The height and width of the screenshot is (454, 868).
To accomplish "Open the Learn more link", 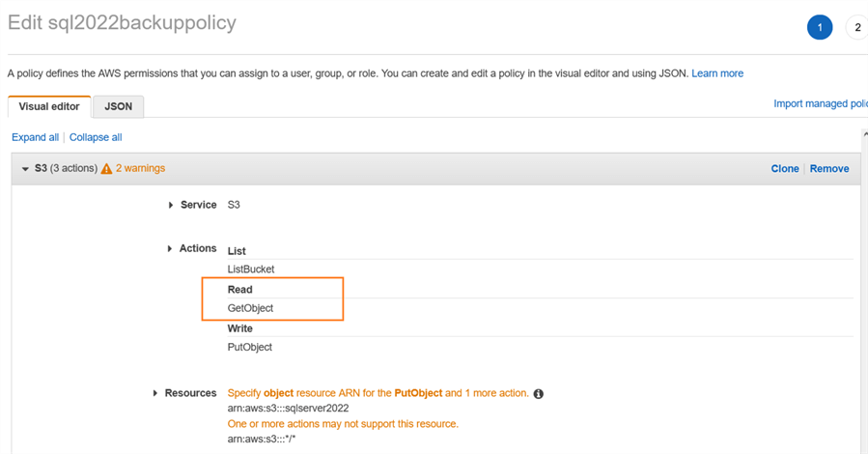I will click(717, 73).
